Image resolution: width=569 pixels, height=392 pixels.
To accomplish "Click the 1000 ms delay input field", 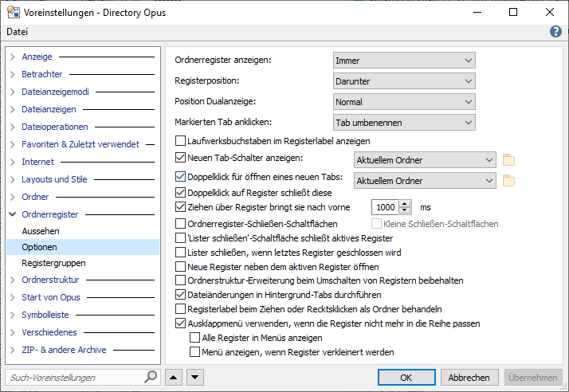I will pos(386,207).
